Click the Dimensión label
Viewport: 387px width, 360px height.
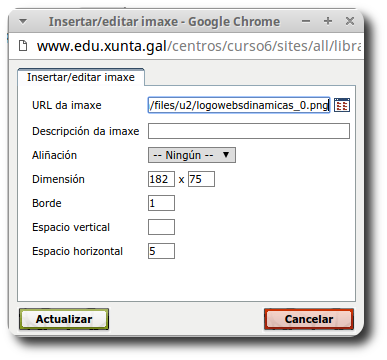[x=58, y=179]
